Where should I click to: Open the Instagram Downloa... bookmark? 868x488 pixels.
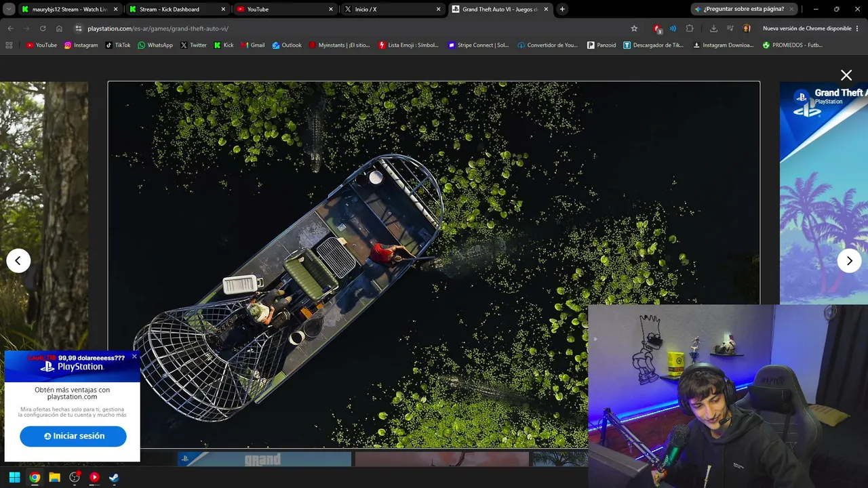coord(723,45)
